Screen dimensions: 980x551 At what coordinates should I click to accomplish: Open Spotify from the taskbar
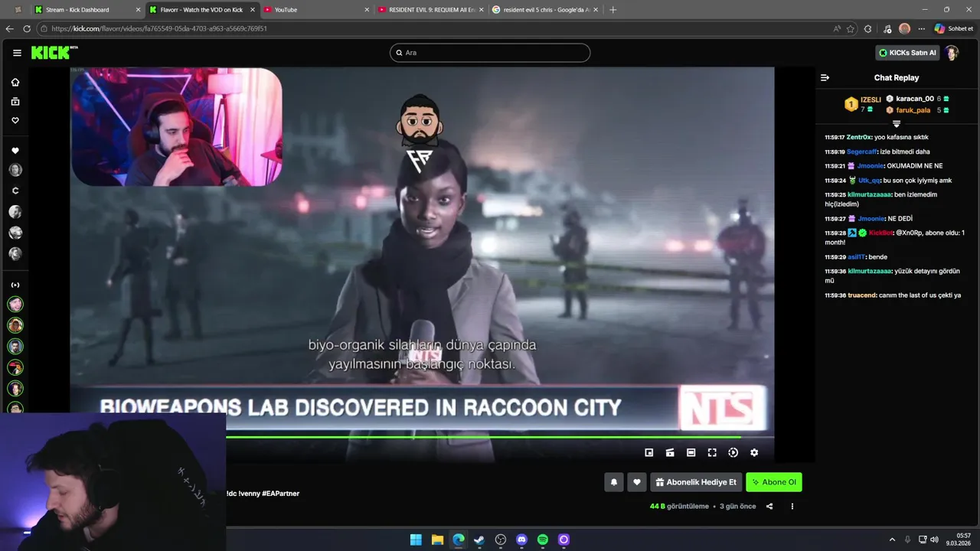coord(543,540)
